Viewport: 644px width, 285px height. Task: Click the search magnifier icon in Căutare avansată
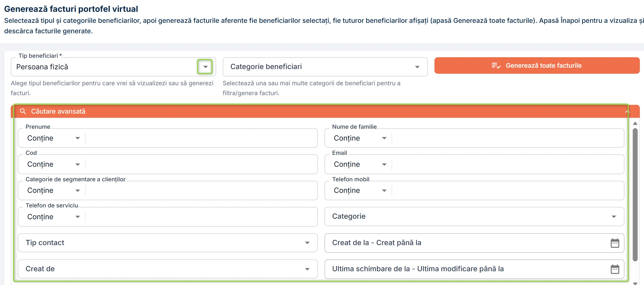coord(23,111)
